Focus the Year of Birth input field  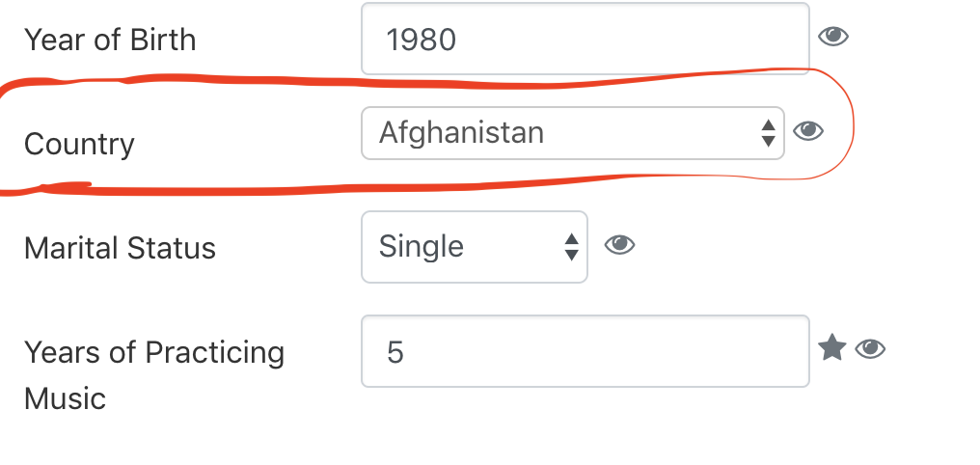pos(585,39)
